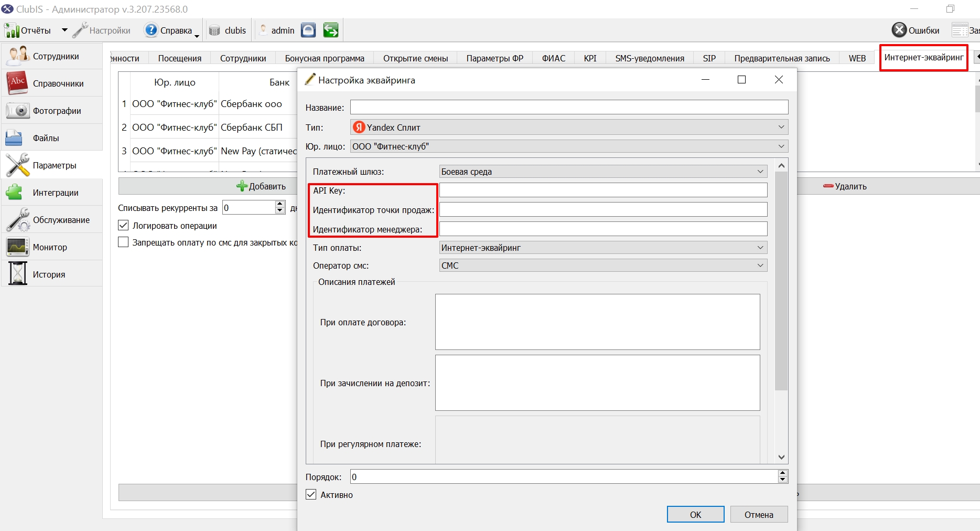Expand the Оператор смс dropdown
This screenshot has width=980, height=531.
click(603, 265)
